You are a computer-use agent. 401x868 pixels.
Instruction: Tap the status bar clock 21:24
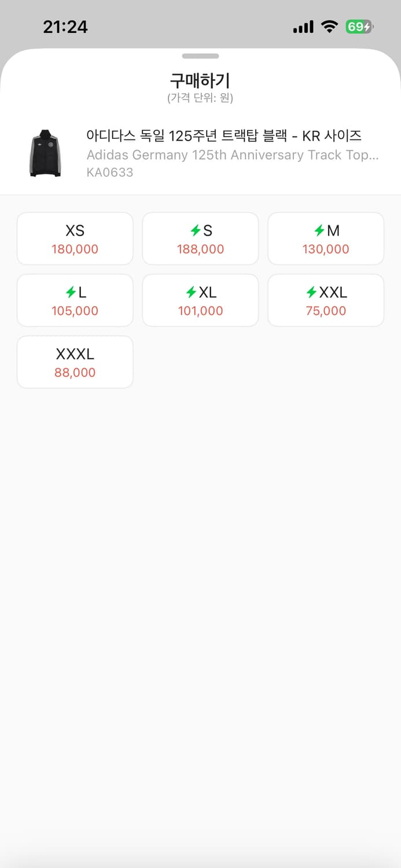(65, 27)
